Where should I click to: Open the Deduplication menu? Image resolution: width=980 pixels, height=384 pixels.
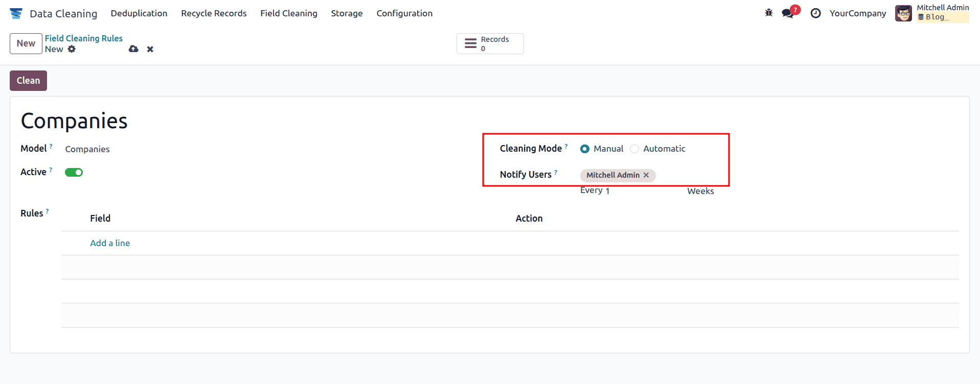(x=139, y=13)
